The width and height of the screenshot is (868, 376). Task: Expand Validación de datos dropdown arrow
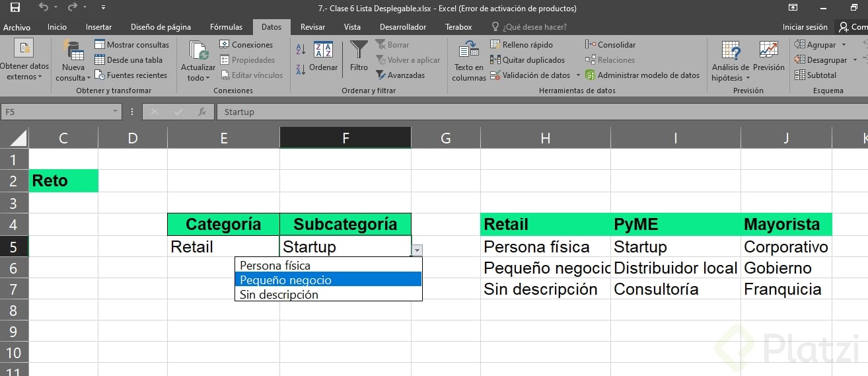point(578,75)
